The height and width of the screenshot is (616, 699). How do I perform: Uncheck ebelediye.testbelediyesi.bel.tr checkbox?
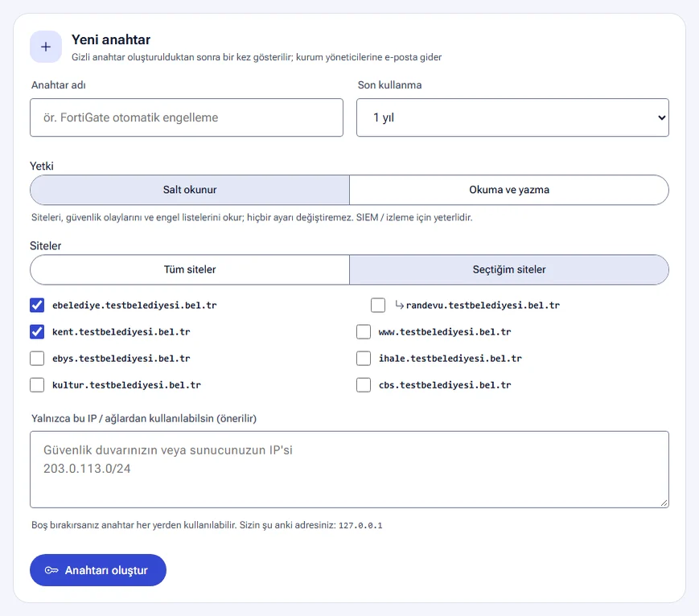click(37, 306)
